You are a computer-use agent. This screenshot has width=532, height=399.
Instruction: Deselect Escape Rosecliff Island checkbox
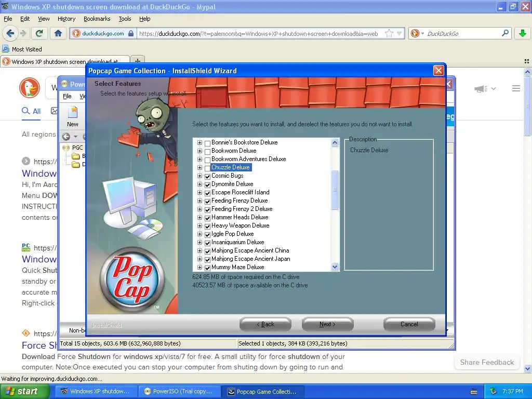208,193
